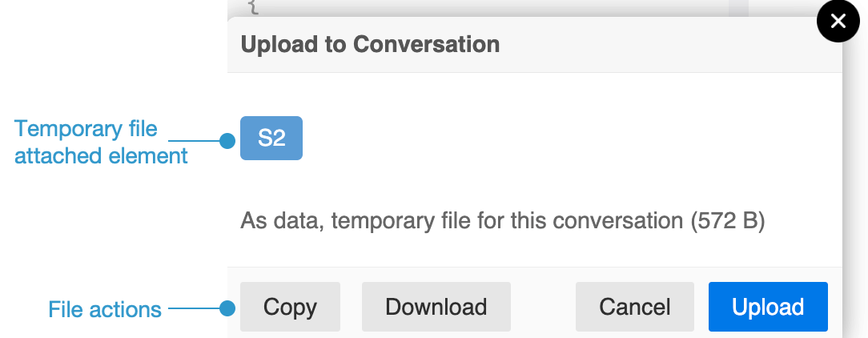Click the "(572 B)" file size text
Image resolution: width=868 pixels, height=338 pixels.
728,221
